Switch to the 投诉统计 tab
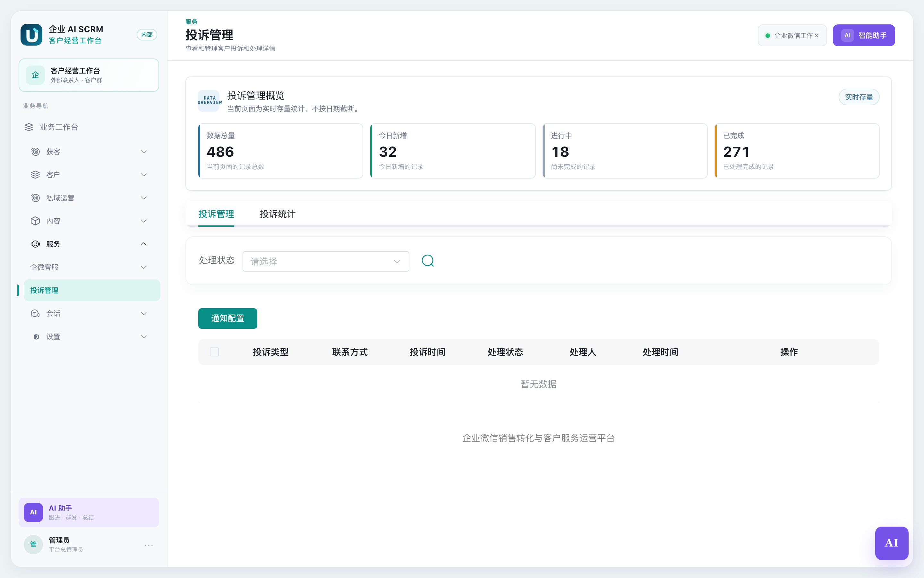This screenshot has height=578, width=924. (278, 214)
